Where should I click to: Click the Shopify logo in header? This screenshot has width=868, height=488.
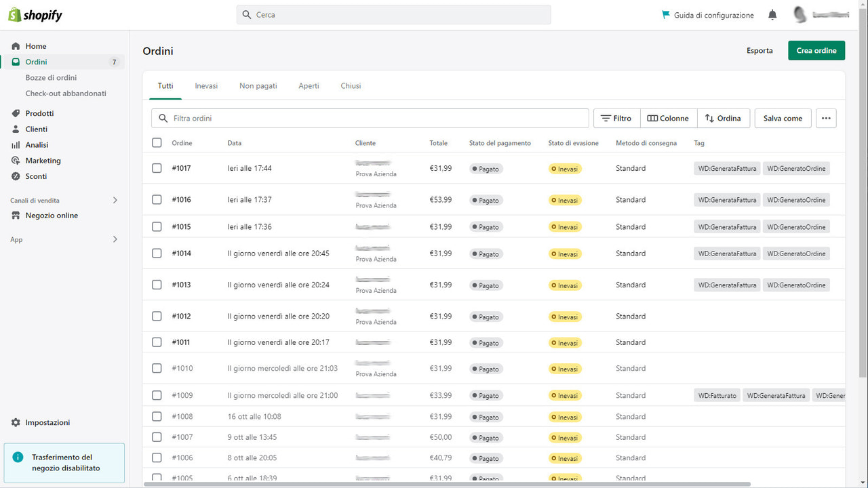[35, 15]
